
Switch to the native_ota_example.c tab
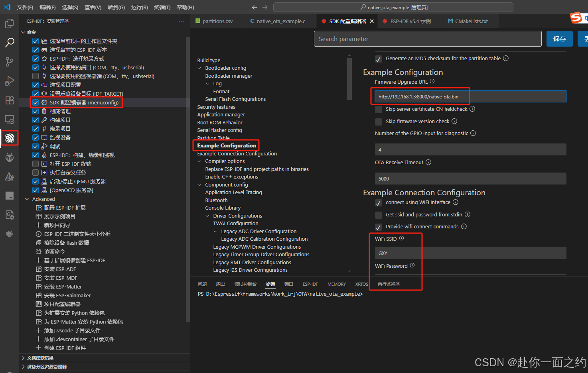281,21
